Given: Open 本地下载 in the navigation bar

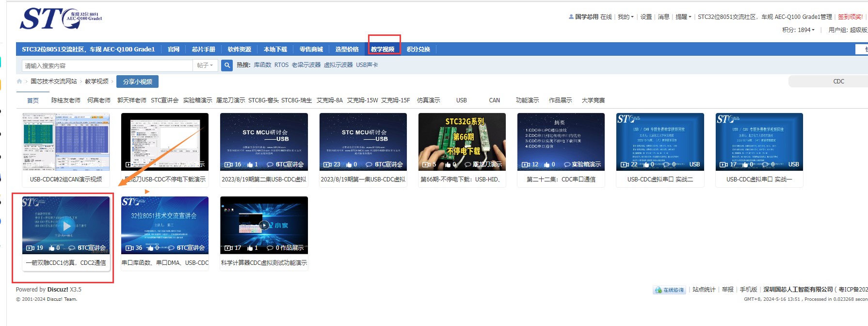Looking at the screenshot, I should 275,49.
